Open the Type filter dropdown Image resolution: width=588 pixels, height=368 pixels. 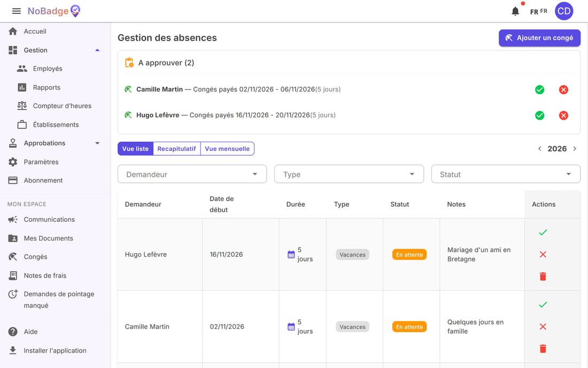tap(349, 174)
